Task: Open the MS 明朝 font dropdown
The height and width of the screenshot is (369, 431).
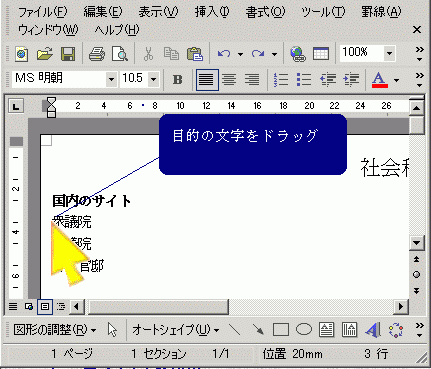Action: click(111, 80)
